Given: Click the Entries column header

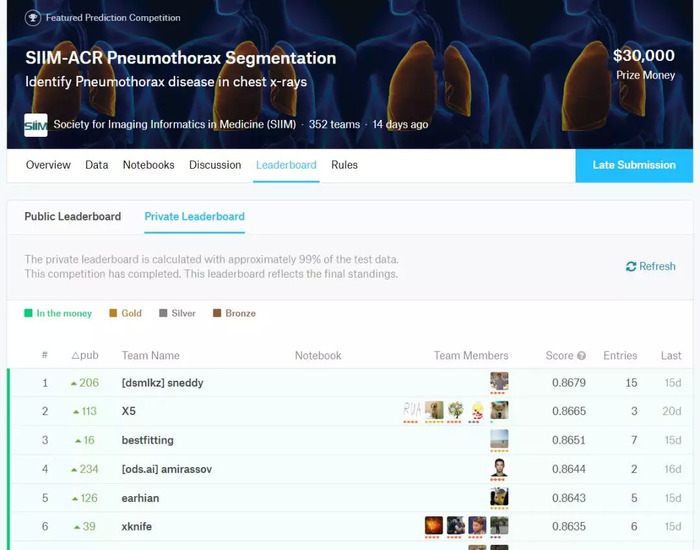Looking at the screenshot, I should (x=620, y=356).
